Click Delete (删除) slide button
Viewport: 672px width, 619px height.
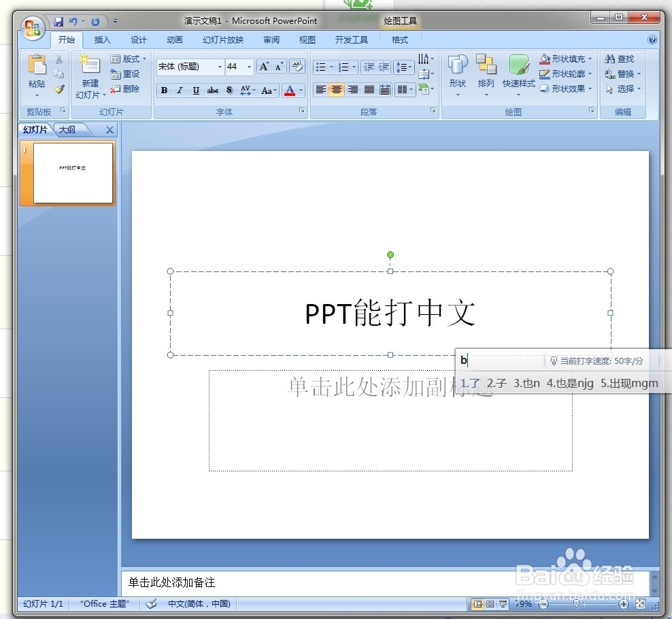click(x=125, y=88)
